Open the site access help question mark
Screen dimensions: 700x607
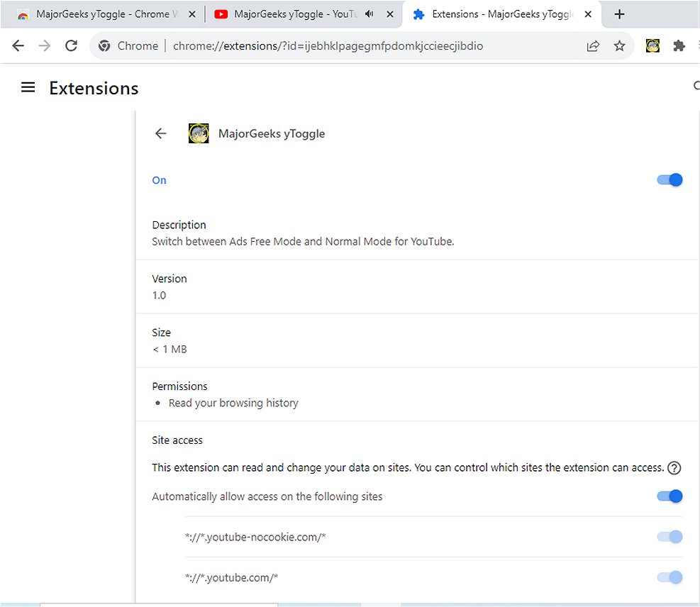pyautogui.click(x=674, y=468)
